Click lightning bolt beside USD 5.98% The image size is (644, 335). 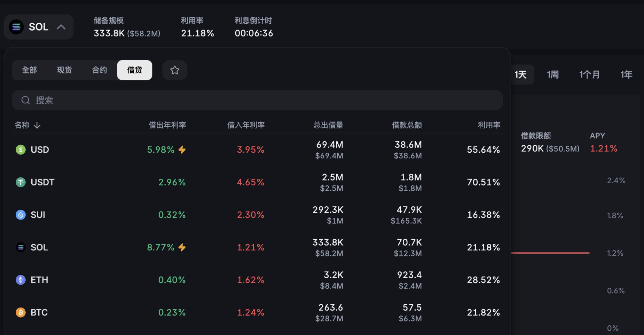(x=182, y=150)
